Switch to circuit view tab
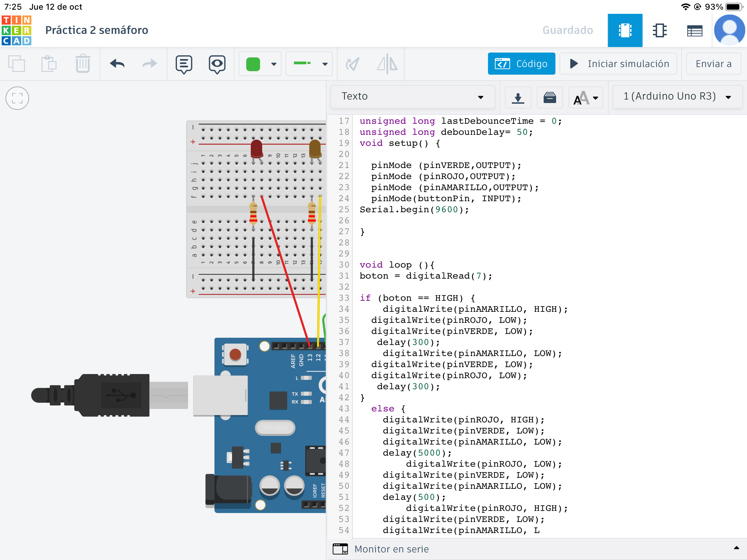The image size is (747, 560). tap(625, 30)
